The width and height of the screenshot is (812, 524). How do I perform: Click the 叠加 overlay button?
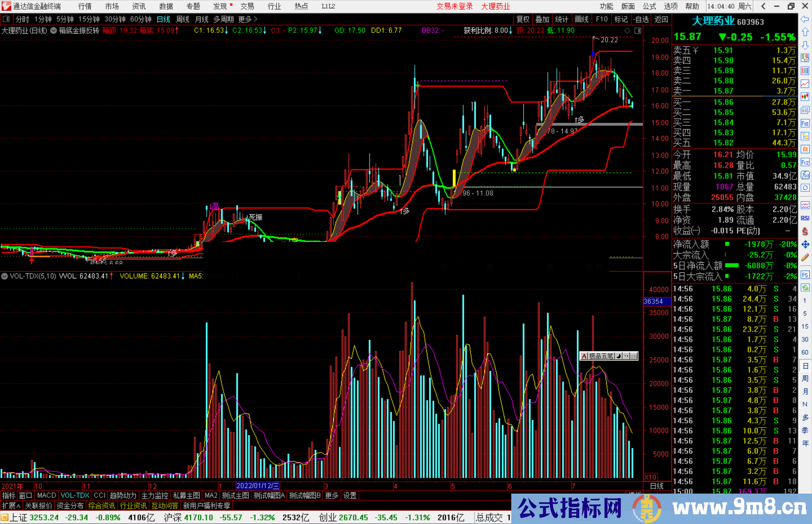pos(542,19)
